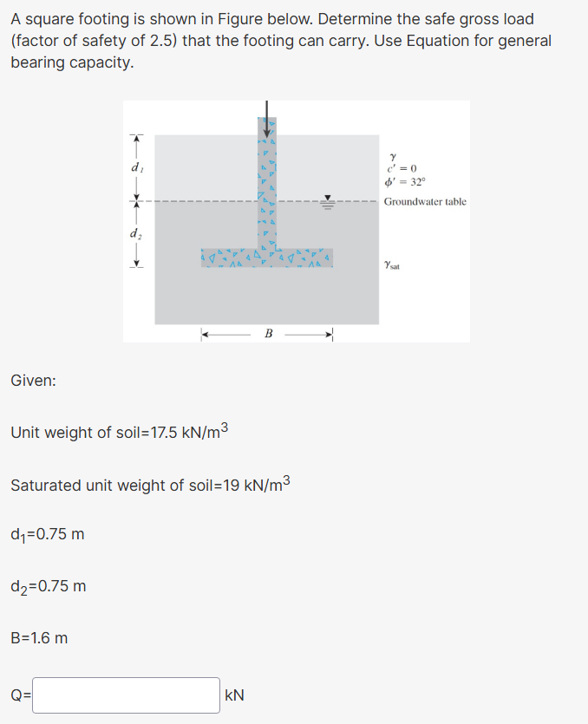Click the Groundwater table label in figure

point(425,201)
